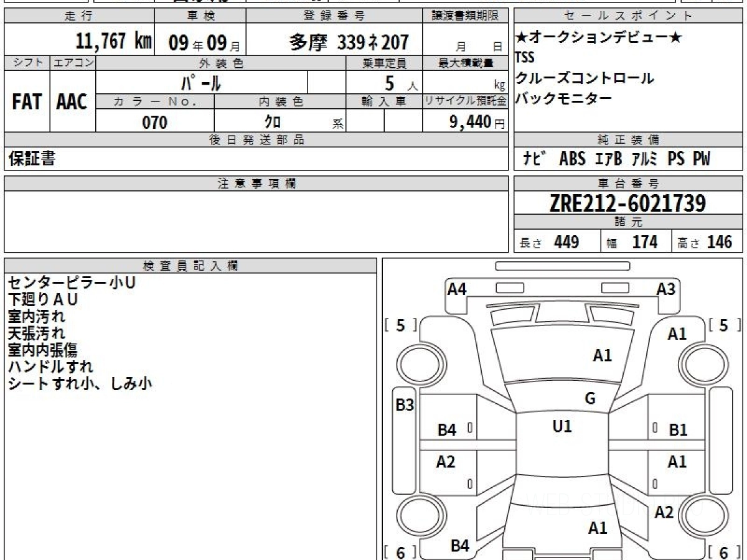Click the 検査員記入欄 header
The image size is (747, 560).
(x=190, y=266)
